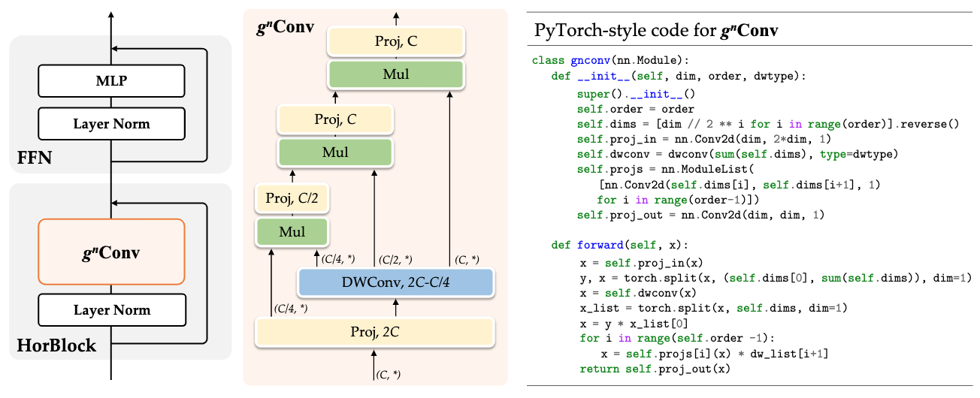Screen dimensions: 980x398
Task: Click the 'x = self.proj_in(x)' line
Action: [641, 263]
